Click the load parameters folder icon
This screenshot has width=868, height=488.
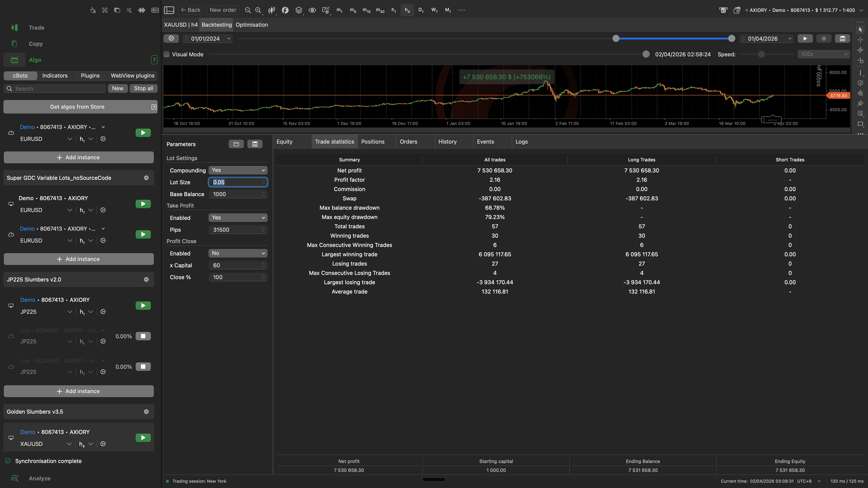[x=236, y=144]
